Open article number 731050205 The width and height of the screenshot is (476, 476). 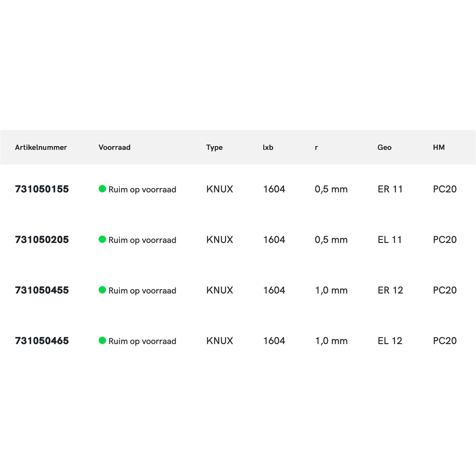pos(42,239)
